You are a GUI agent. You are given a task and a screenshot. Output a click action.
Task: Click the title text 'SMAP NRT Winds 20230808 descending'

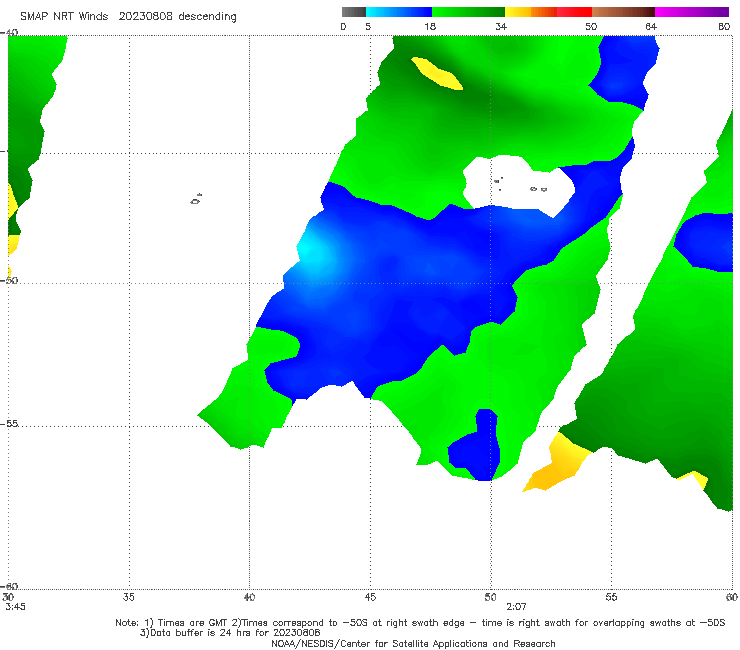click(128, 16)
